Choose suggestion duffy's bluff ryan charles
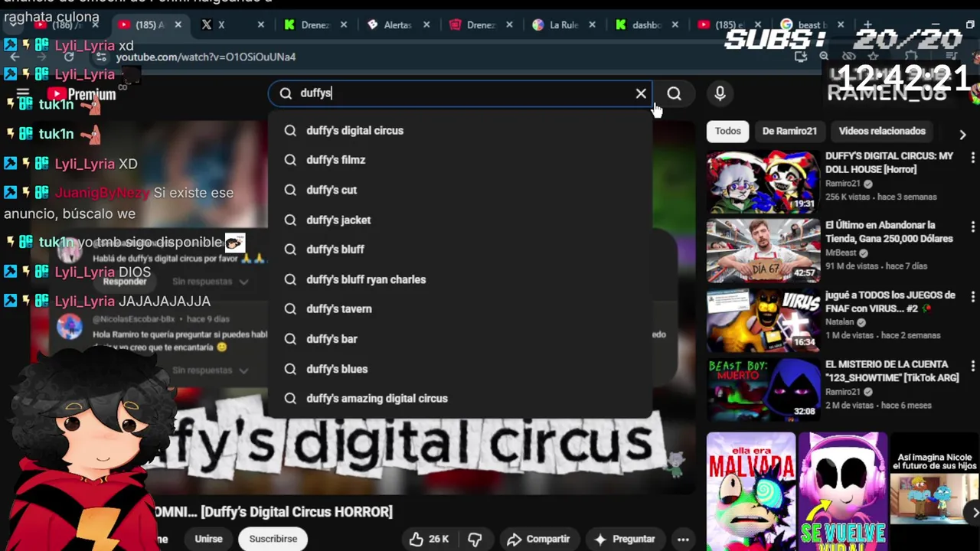Image resolution: width=980 pixels, height=551 pixels. 460,279
